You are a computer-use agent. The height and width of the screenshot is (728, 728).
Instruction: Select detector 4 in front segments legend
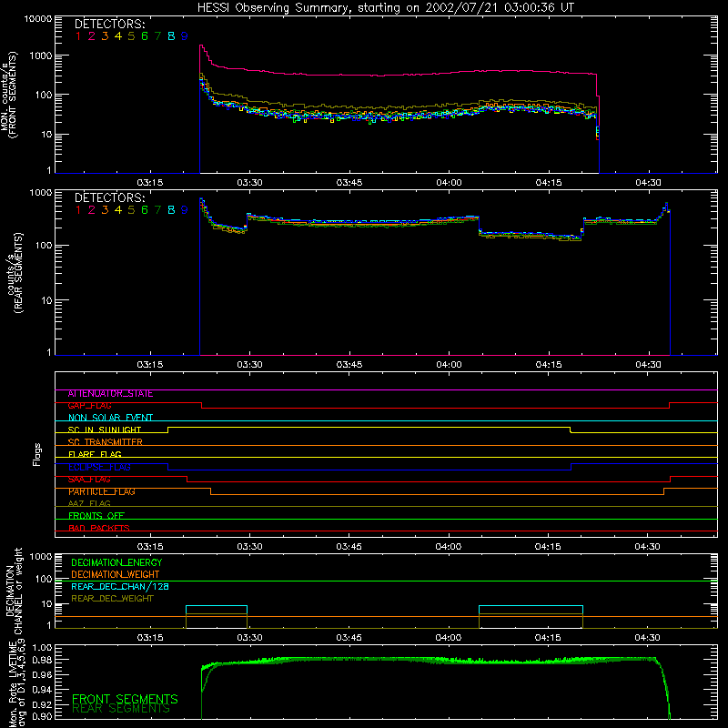[118, 36]
